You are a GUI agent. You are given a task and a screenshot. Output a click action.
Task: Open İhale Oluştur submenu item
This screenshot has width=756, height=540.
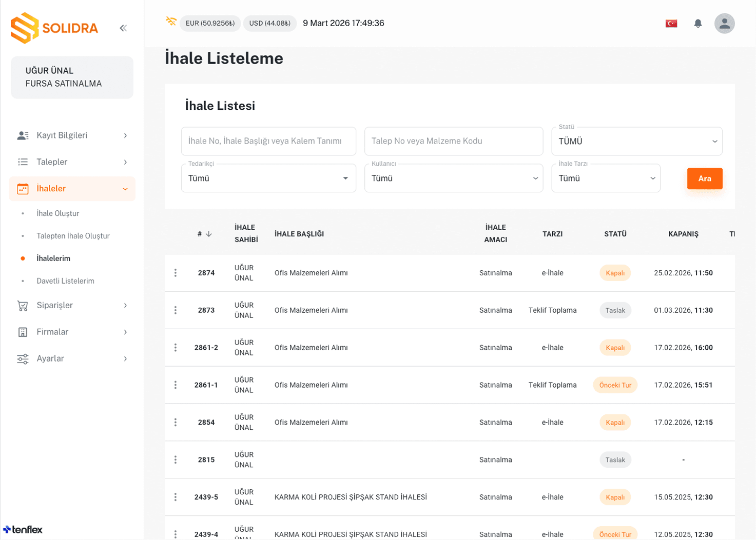(58, 213)
